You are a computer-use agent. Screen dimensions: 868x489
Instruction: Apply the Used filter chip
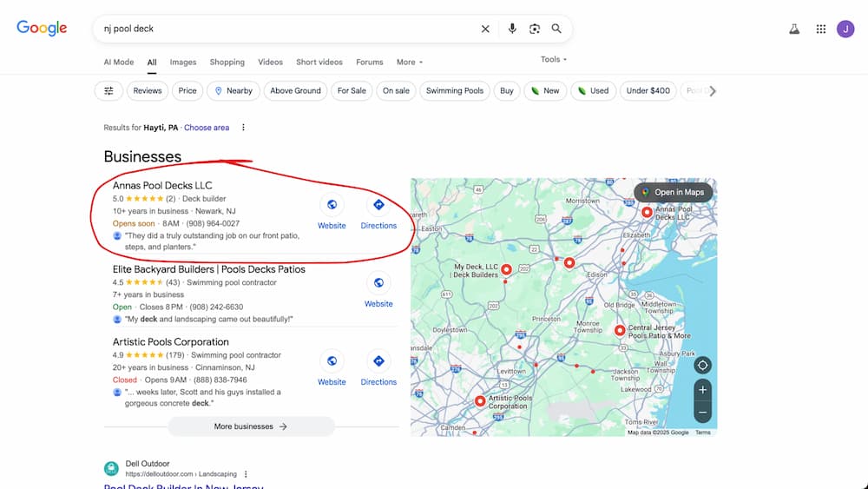[x=593, y=91]
